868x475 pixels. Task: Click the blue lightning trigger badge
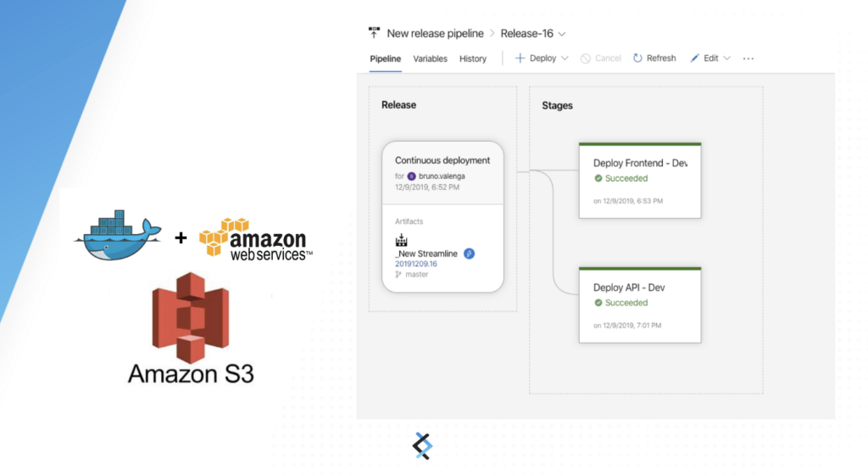[469, 254]
